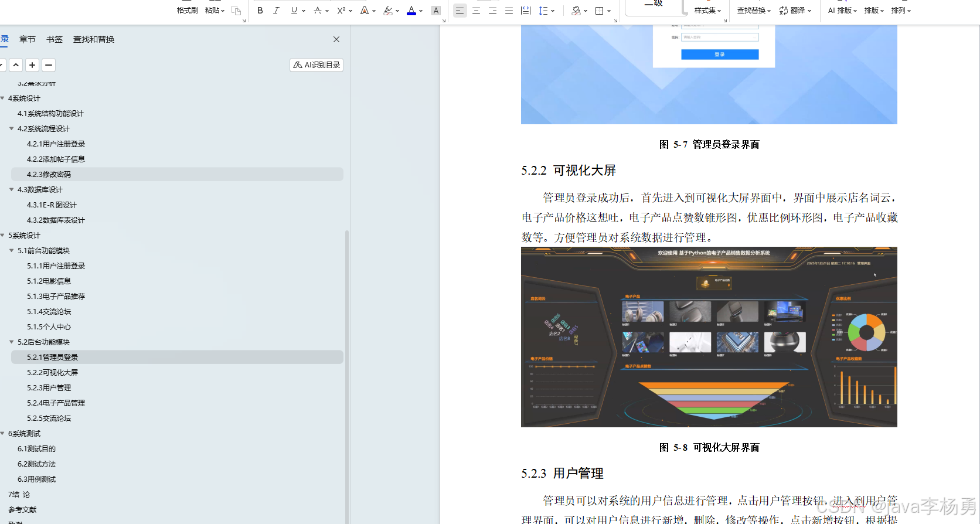Open 翻译 translate menu
The width and height of the screenshot is (980, 524).
(795, 11)
